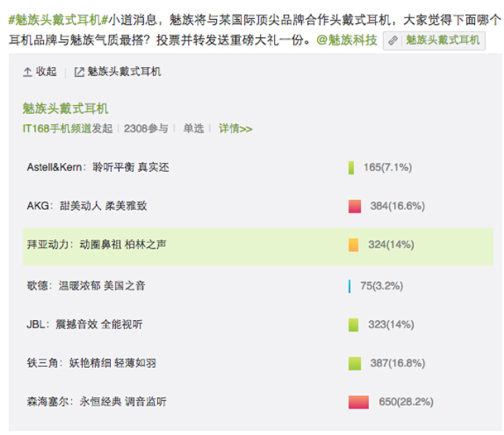504x435 pixels.
Task: Visit the @魅族科技 profile mention
Action: click(x=347, y=41)
